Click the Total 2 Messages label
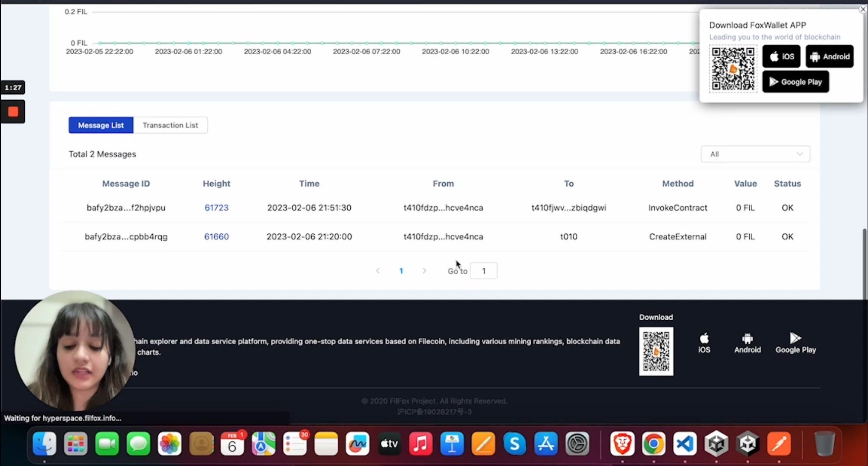Image resolution: width=868 pixels, height=466 pixels. pos(102,154)
